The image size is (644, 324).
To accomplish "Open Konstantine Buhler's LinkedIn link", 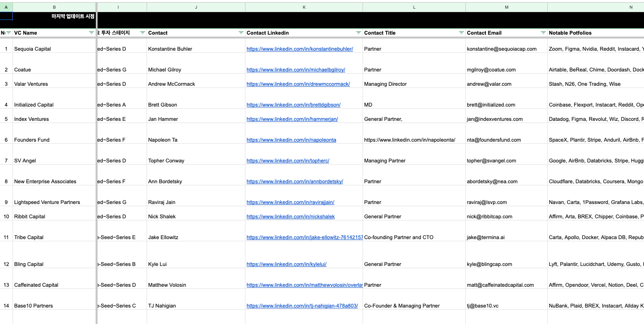I will pyautogui.click(x=300, y=49).
